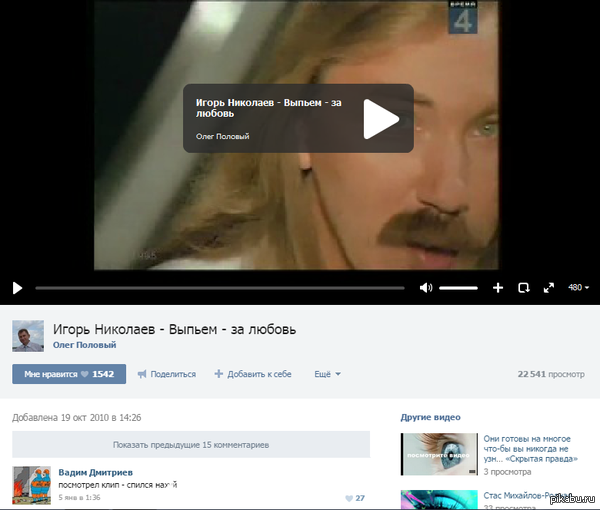Click the video seek progress bar
The width and height of the screenshot is (600, 510).
point(220,288)
